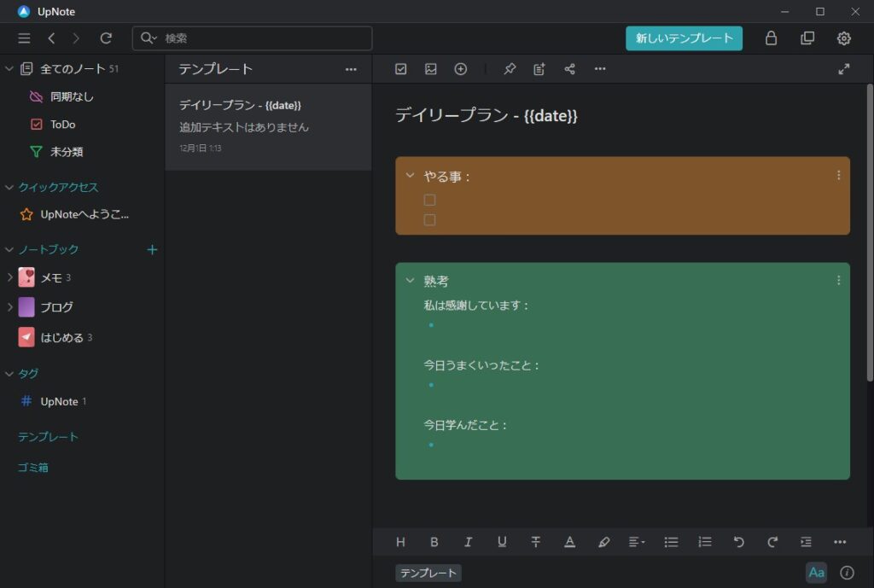
Task: Check the first checkbox under やる事
Action: tap(429, 199)
